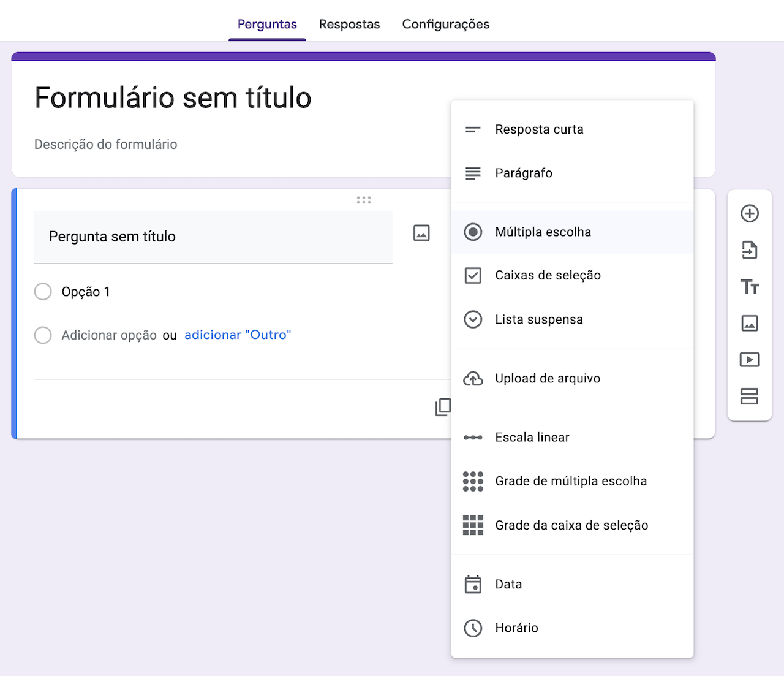This screenshot has width=784, height=676.
Task: Choose Caixas de seleção question type
Action: (548, 276)
